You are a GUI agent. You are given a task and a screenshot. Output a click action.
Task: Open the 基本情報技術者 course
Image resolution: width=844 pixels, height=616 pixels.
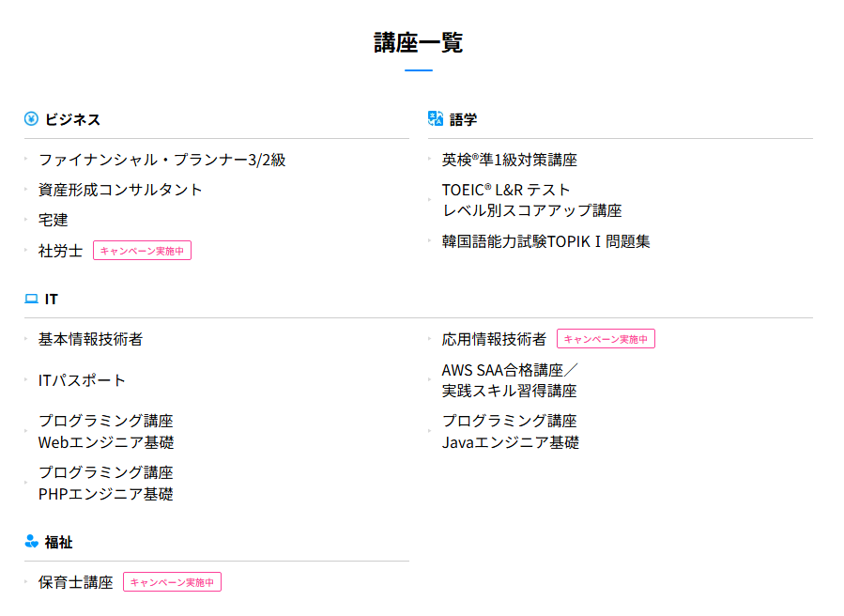(x=90, y=339)
